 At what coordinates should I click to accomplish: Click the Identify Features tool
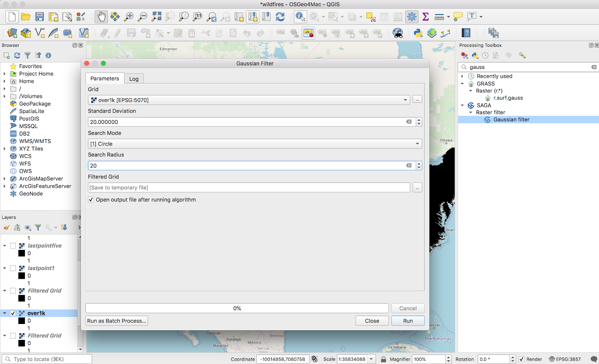[300, 17]
